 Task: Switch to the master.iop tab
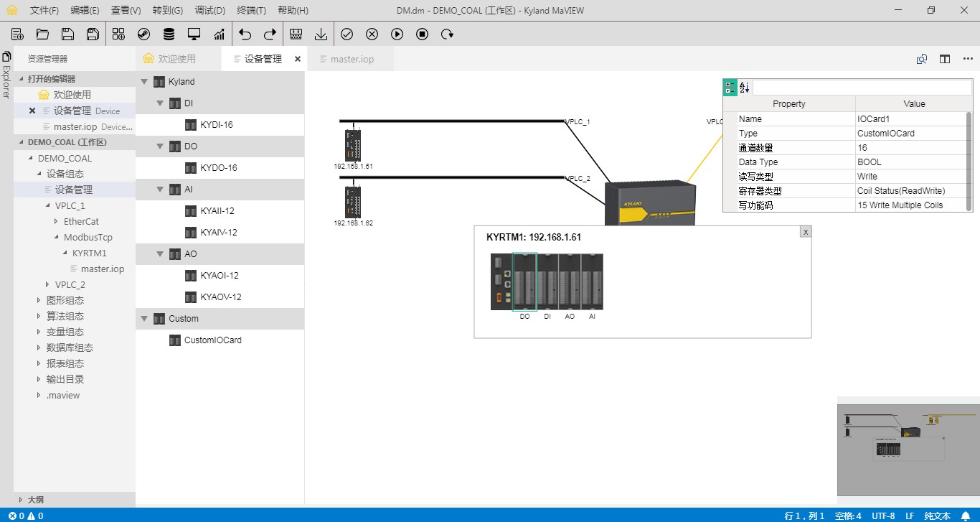[352, 59]
